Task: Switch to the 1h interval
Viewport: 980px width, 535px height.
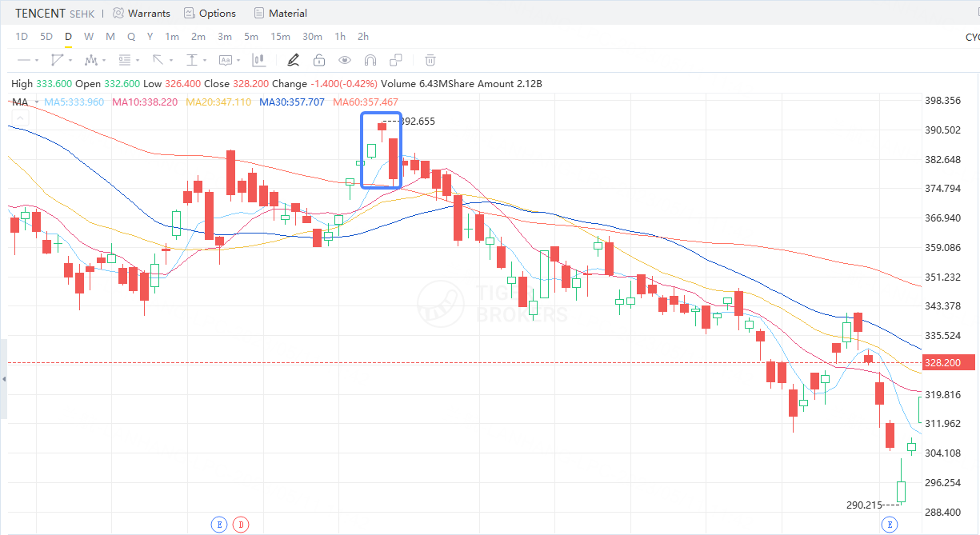Action: (340, 37)
